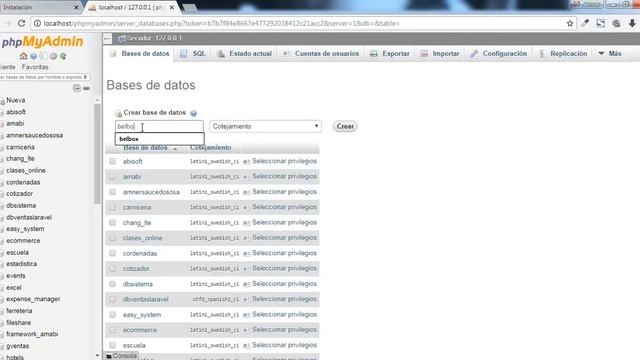The width and height of the screenshot is (640, 360).
Task: Open the Replicación tab
Action: 563,54
